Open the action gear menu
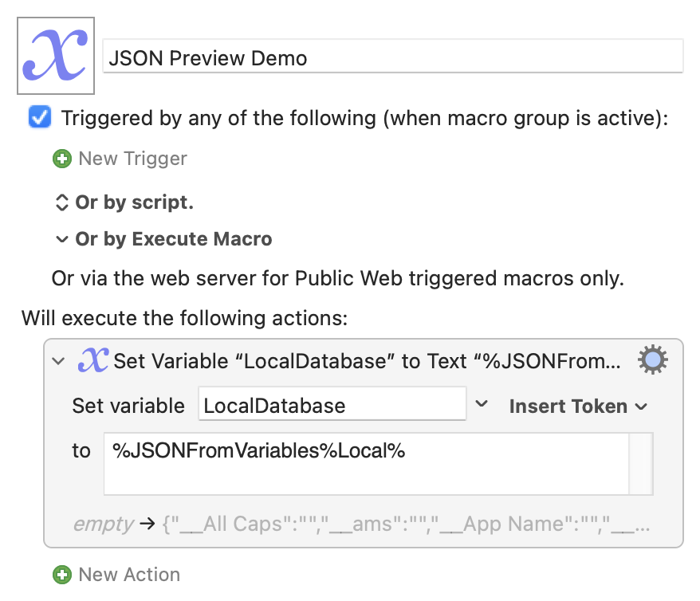 click(x=653, y=359)
